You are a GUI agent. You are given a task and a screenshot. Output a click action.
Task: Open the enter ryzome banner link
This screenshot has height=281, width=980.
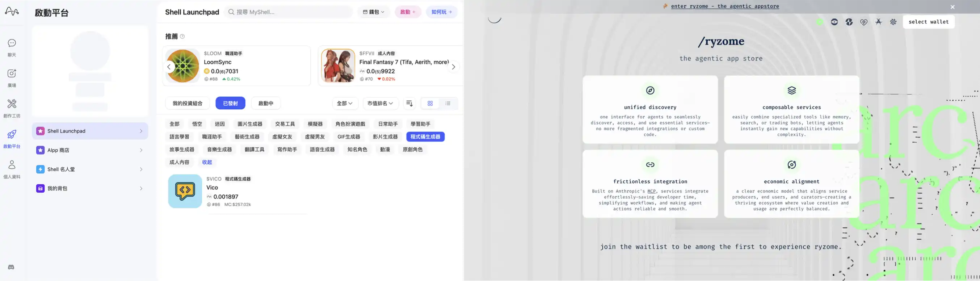coord(725,7)
